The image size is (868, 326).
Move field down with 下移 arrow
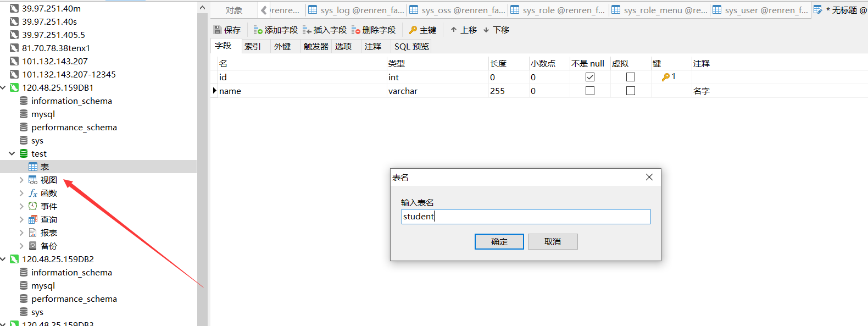[x=486, y=30]
